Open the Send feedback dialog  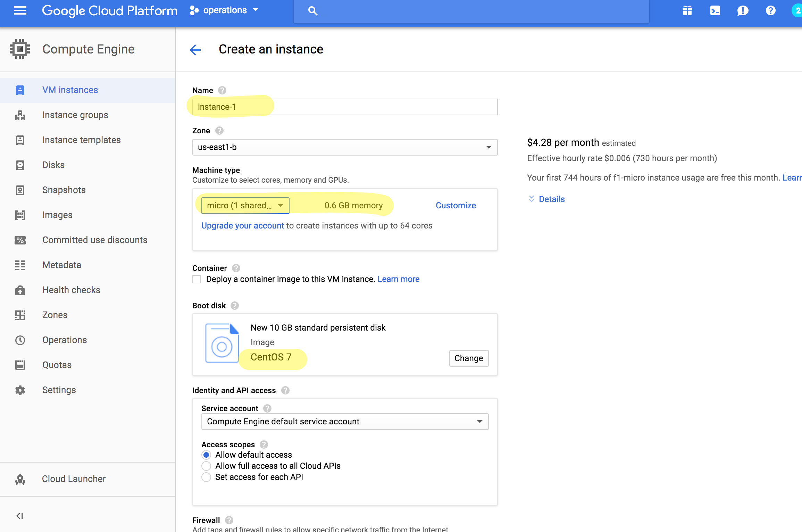tap(743, 10)
